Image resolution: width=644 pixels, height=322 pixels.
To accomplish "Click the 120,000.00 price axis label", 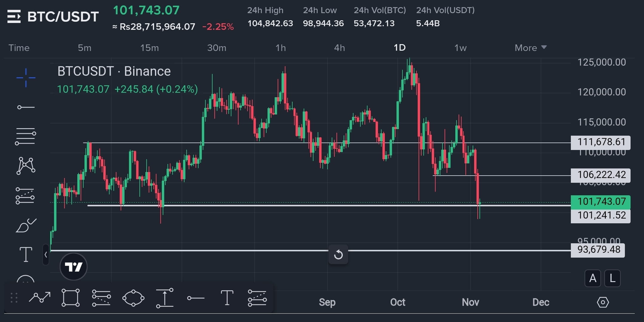I will [x=602, y=92].
